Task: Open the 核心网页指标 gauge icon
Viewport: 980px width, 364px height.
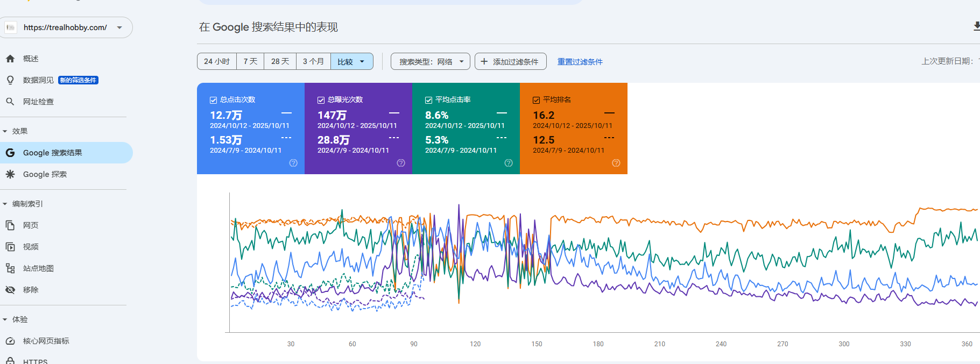Action: [10, 341]
